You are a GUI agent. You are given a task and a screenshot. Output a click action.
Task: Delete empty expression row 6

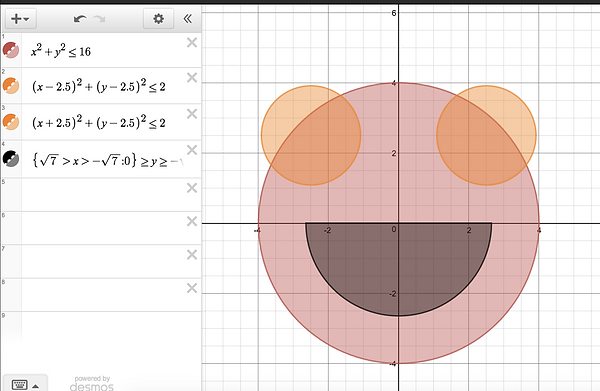pyautogui.click(x=192, y=221)
